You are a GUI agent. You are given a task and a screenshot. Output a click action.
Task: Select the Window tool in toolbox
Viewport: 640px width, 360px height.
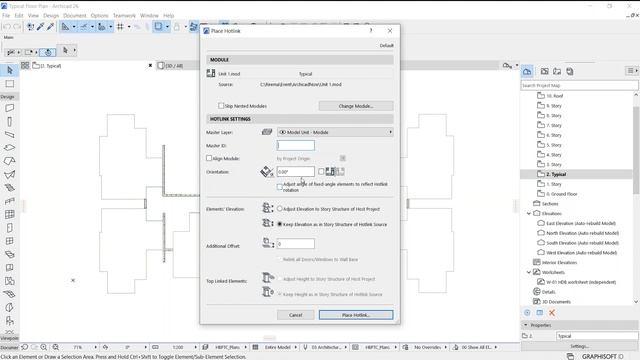pos(9,241)
